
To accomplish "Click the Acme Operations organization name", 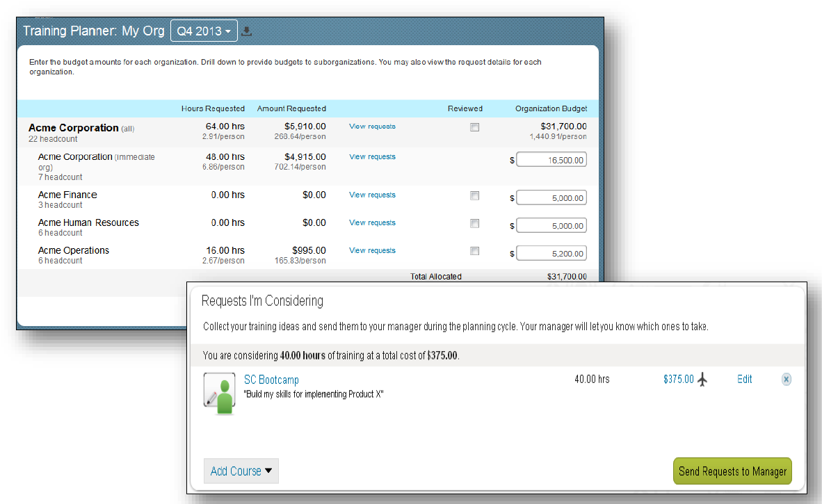I will pos(74,250).
